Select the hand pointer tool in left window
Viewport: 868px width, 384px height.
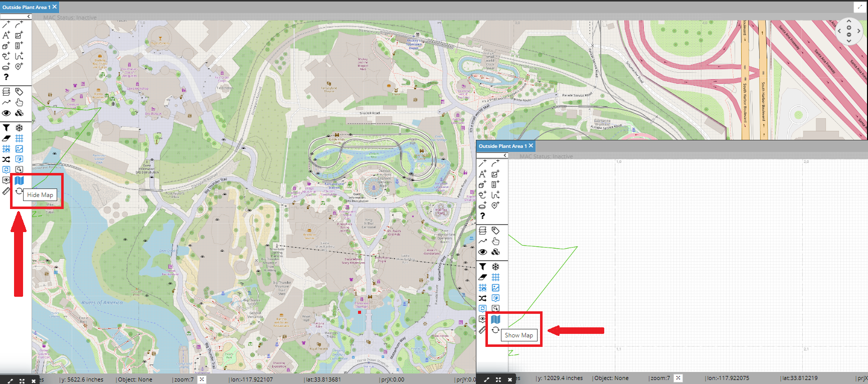(x=19, y=102)
